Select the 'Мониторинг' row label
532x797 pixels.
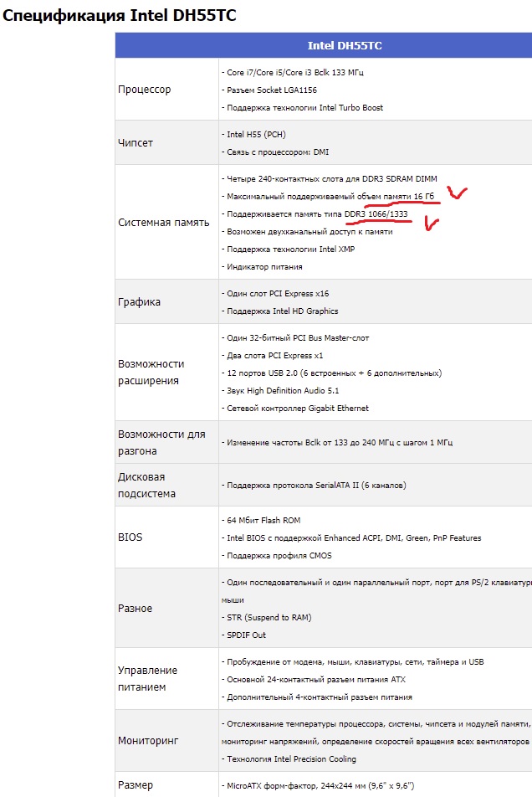pos(148,741)
